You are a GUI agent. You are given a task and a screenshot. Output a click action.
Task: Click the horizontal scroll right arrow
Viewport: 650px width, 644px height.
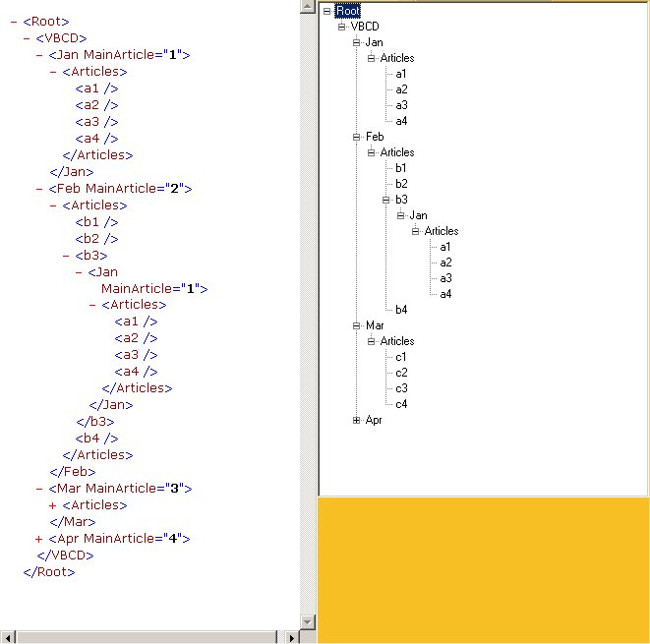pos(292,638)
